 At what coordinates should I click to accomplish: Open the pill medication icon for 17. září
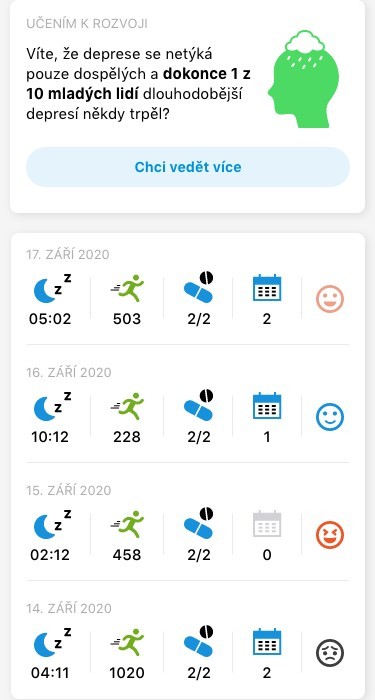point(199,288)
